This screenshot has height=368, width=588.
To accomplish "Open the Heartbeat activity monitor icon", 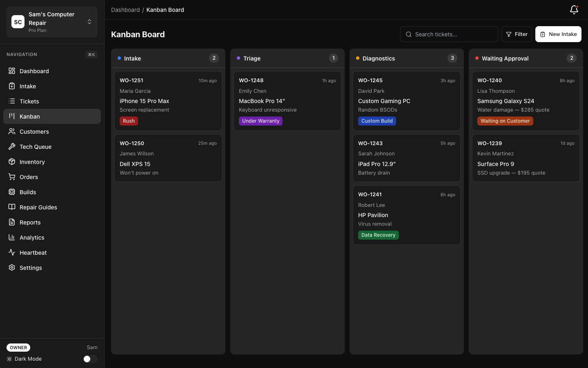I will pos(12,253).
